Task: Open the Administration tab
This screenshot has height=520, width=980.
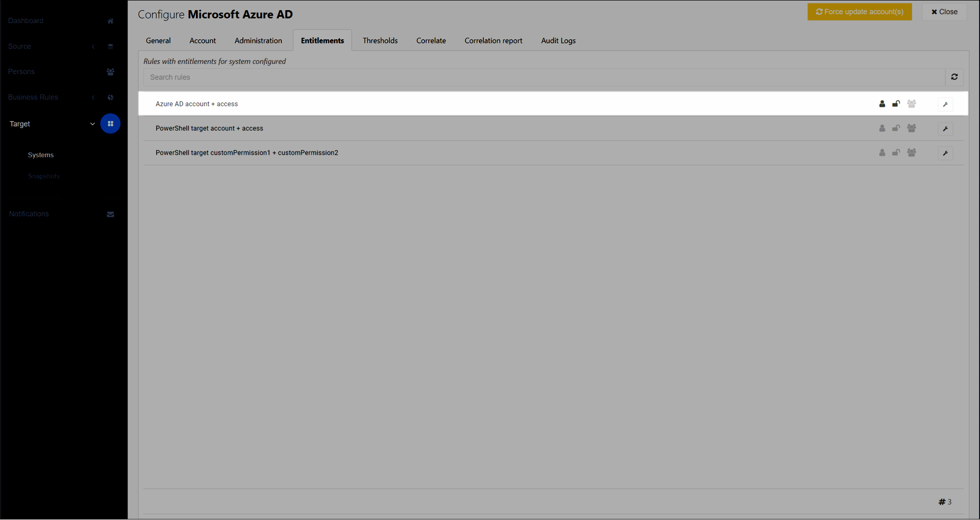Action: [258, 41]
